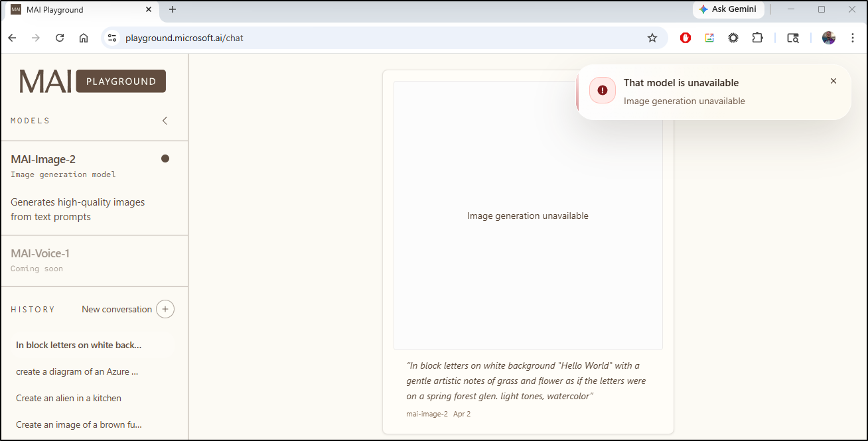Click the Ask Gemini button
This screenshot has height=441, width=868.
(728, 9)
